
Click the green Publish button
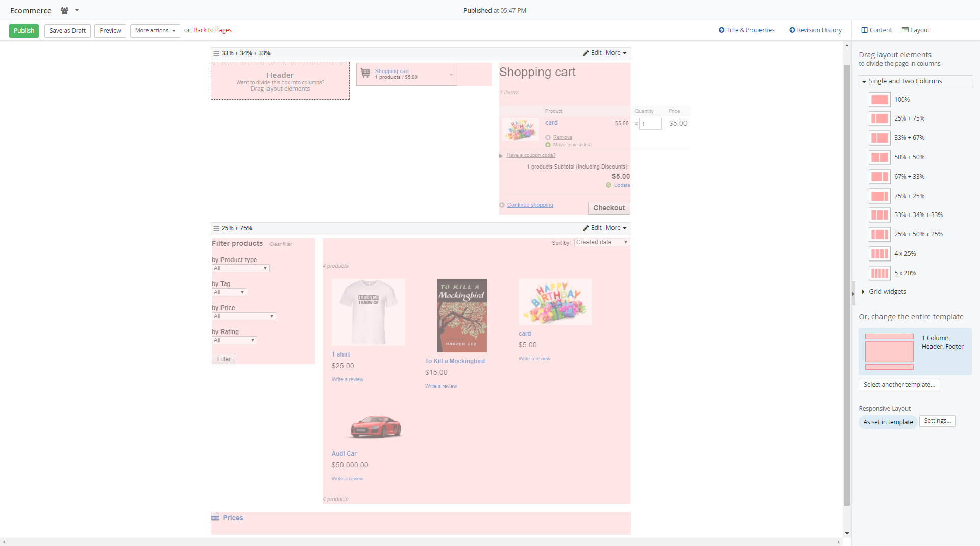[x=24, y=31]
